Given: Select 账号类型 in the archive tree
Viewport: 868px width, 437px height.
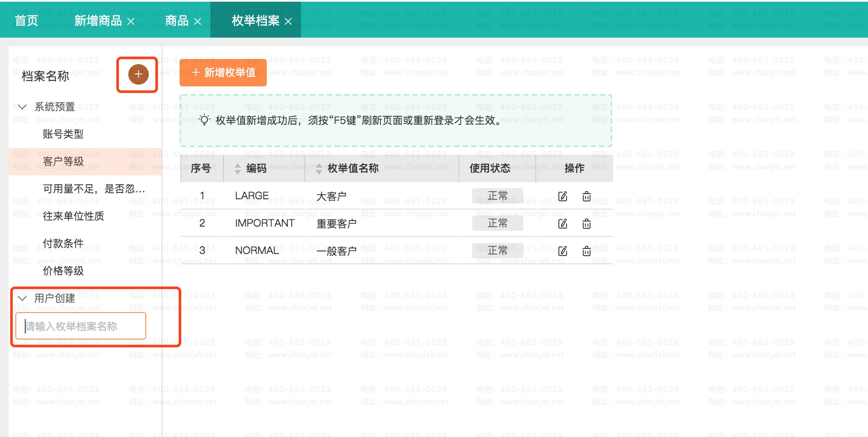Looking at the screenshot, I should tap(63, 134).
